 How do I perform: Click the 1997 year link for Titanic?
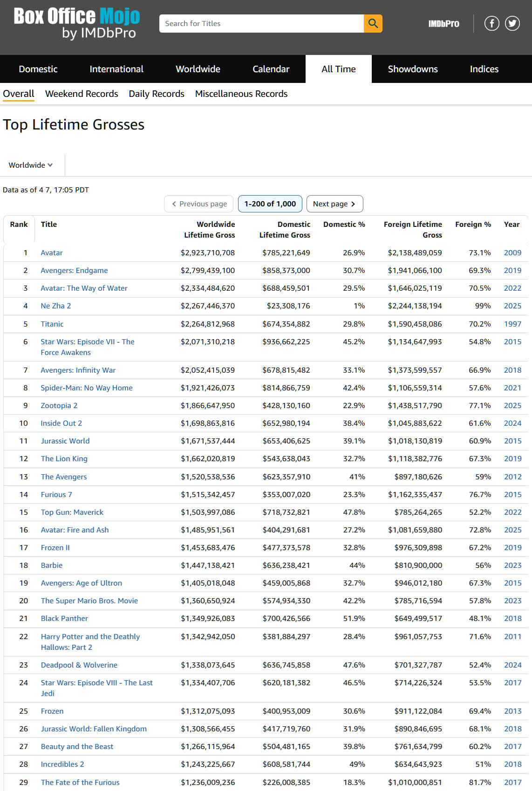[x=512, y=324]
